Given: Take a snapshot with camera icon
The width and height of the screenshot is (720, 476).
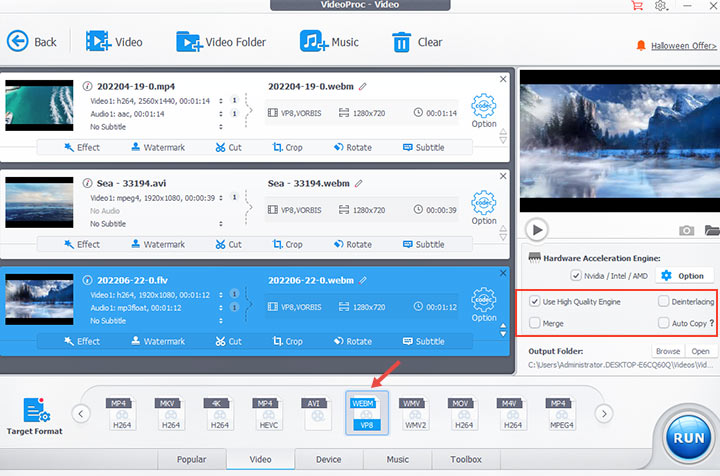Looking at the screenshot, I should pyautogui.click(x=686, y=230).
